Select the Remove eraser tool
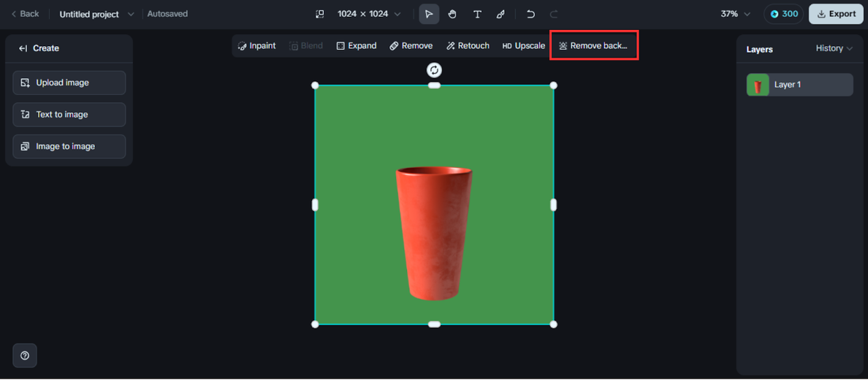The image size is (868, 380). (411, 46)
